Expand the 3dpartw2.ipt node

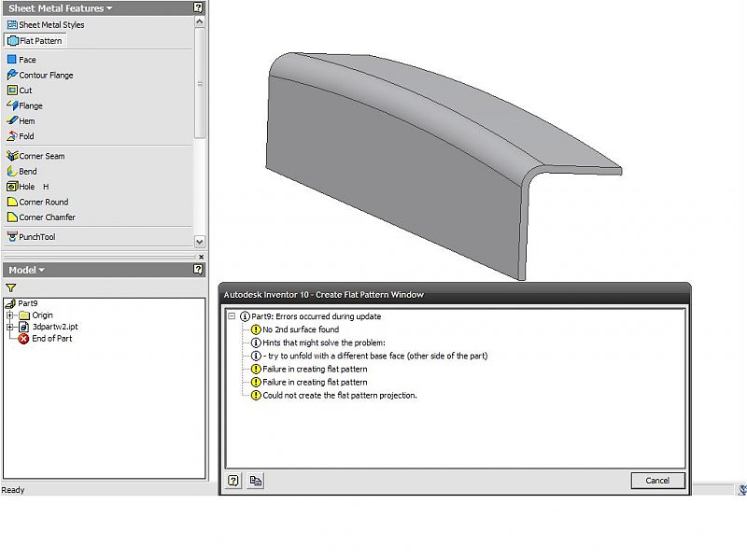pos(9,327)
